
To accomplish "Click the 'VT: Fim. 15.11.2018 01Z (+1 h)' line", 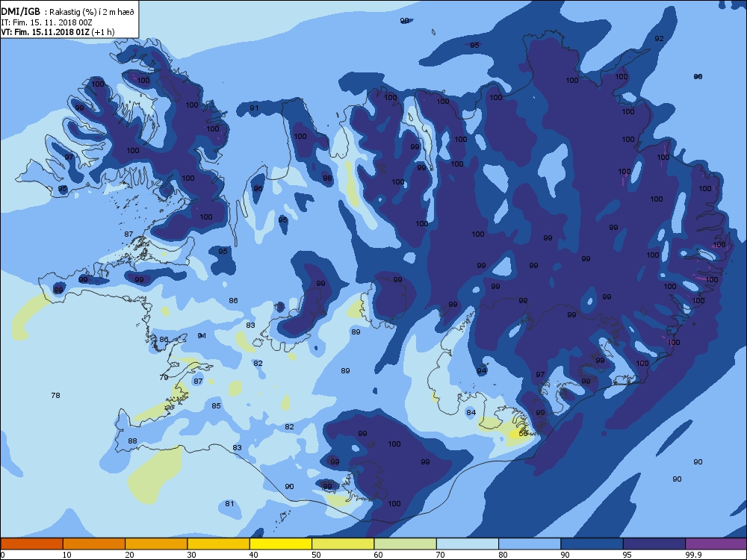I will click(x=58, y=32).
